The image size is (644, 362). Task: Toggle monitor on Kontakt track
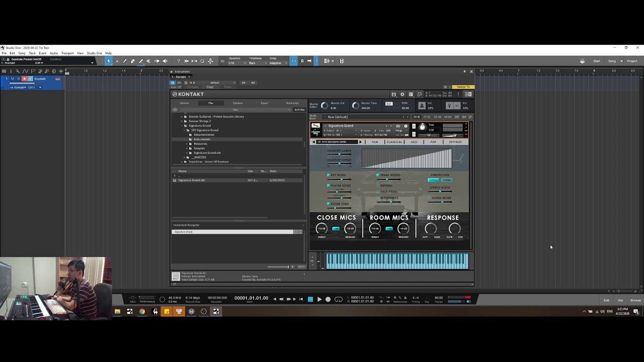[x=30, y=79]
